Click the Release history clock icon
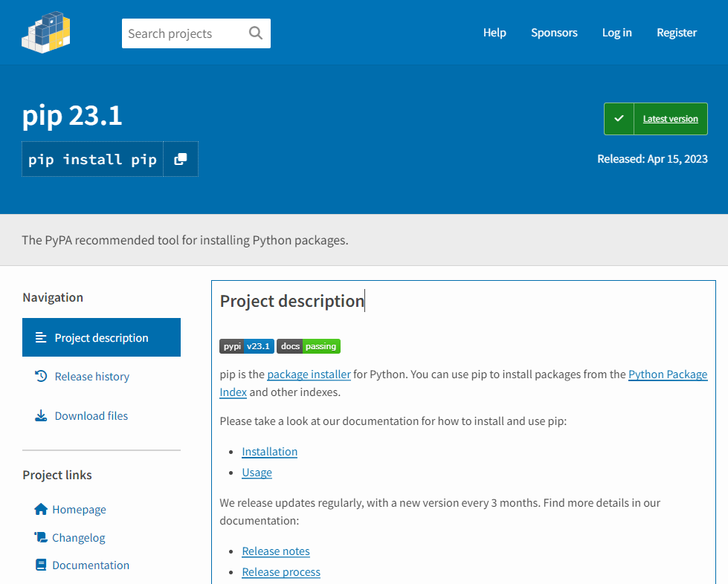Viewport: 728px width, 584px height. click(x=41, y=376)
